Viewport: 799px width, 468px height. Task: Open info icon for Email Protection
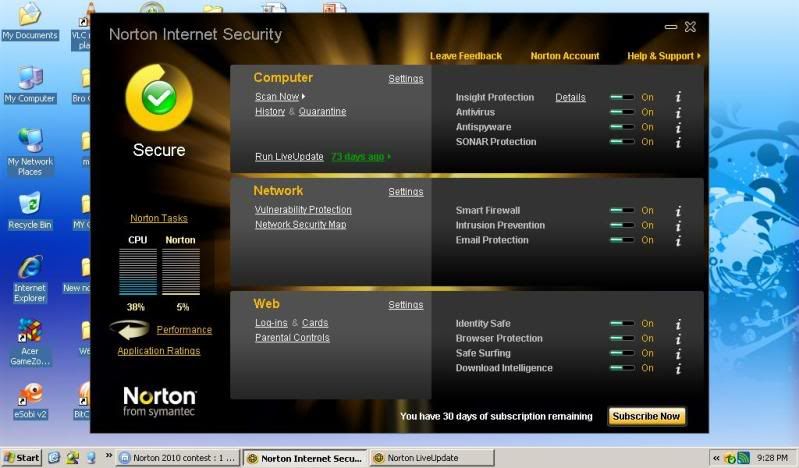coord(678,240)
